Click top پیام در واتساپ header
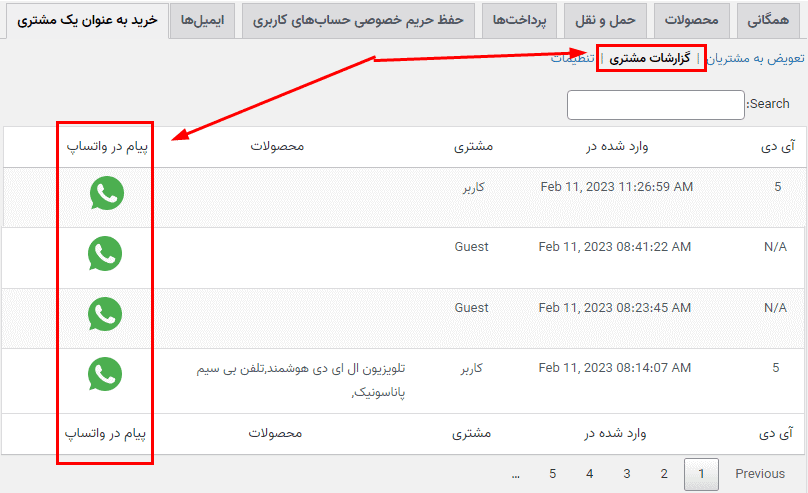Screen dimensions: 808x493 (x=107, y=147)
